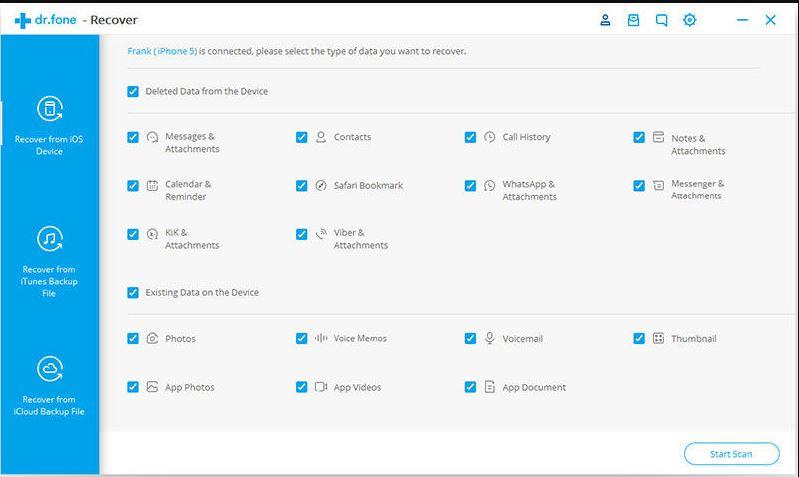Click the Contacts person icon
Viewport: 799px width, 477px height.
coord(321,137)
